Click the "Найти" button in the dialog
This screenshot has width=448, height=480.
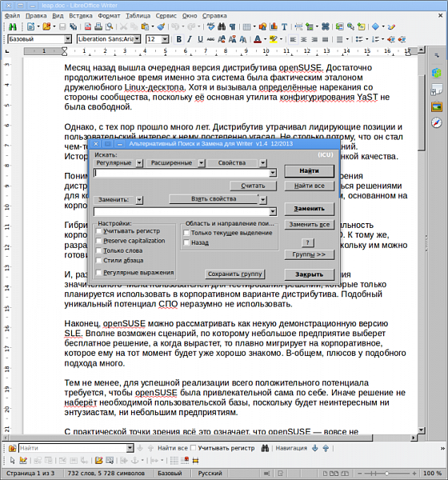tap(310, 171)
